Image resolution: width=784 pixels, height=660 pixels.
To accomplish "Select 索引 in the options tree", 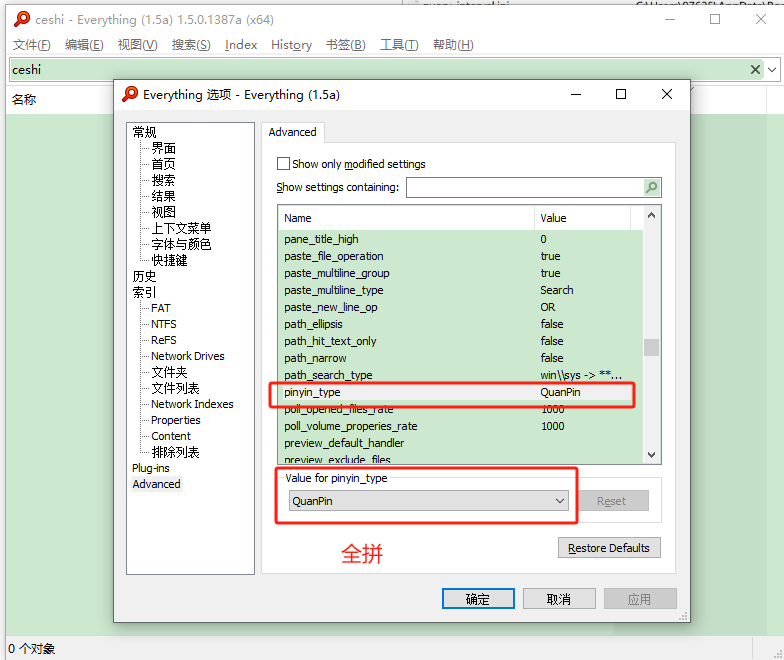I will pos(144,292).
